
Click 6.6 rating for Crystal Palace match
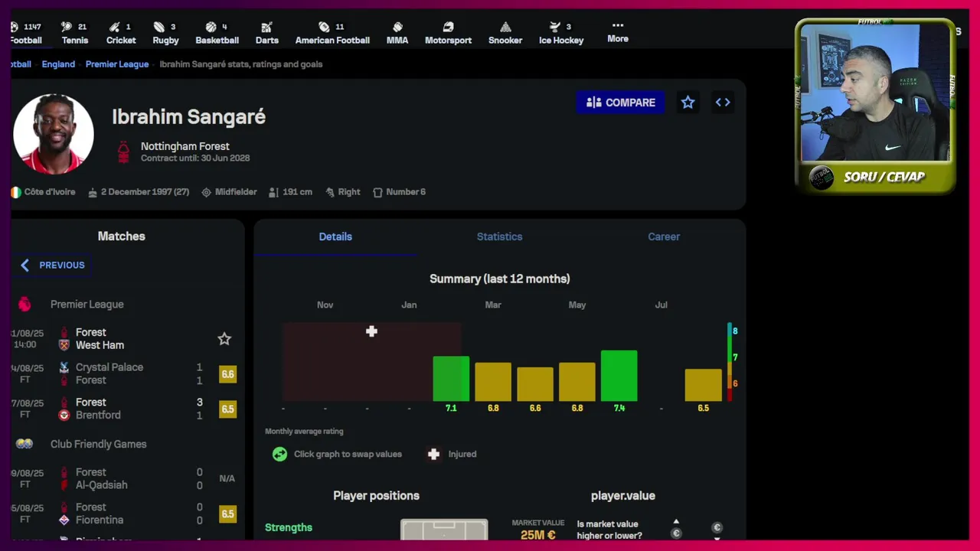tap(227, 374)
